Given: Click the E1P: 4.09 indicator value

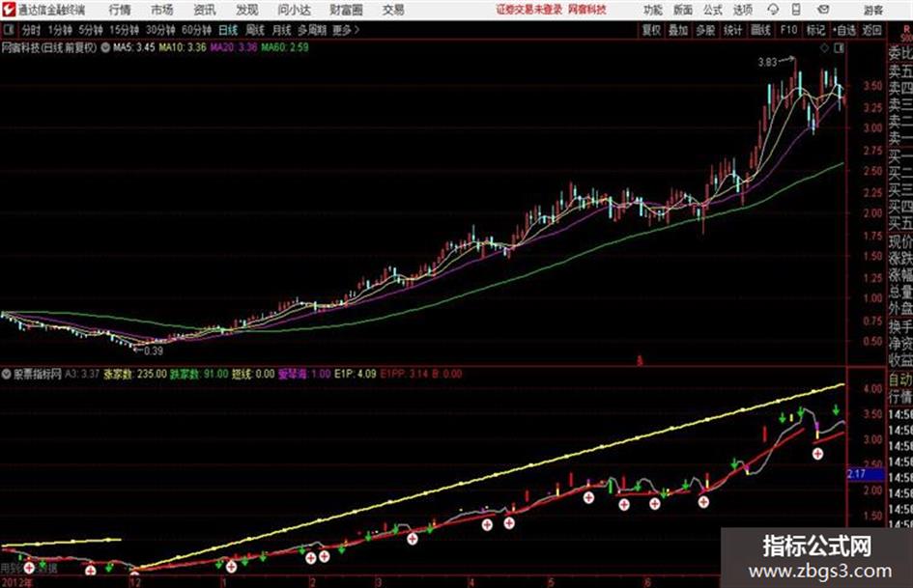Looking at the screenshot, I should tap(356, 374).
